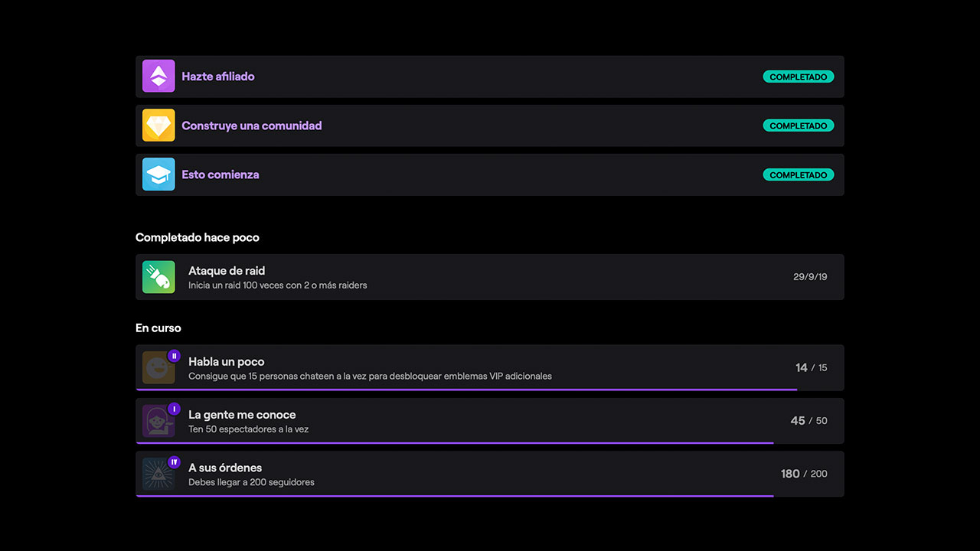The width and height of the screenshot is (980, 551).
Task: Click the blue graduation cap icon
Action: point(158,174)
